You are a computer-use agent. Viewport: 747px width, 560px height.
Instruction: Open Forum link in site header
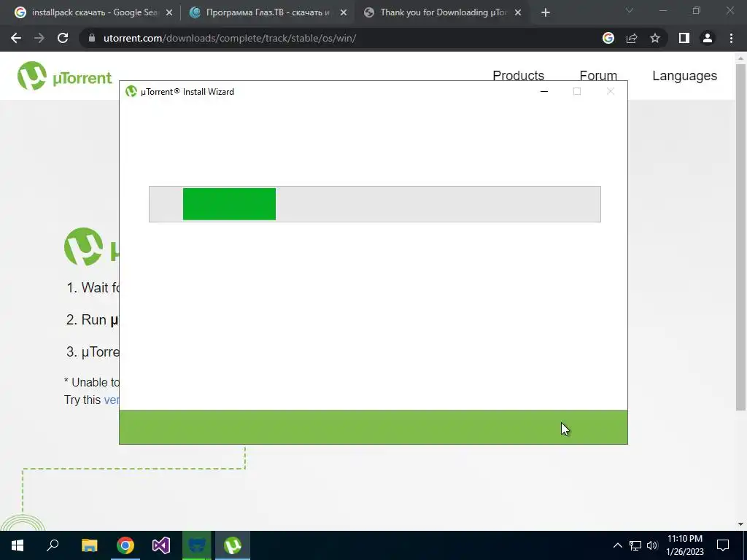click(x=598, y=75)
